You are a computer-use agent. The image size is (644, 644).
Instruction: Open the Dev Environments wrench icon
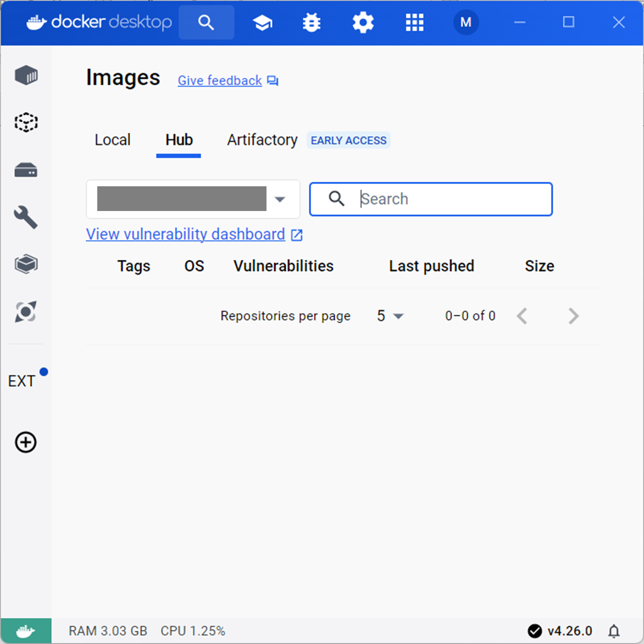click(x=26, y=217)
